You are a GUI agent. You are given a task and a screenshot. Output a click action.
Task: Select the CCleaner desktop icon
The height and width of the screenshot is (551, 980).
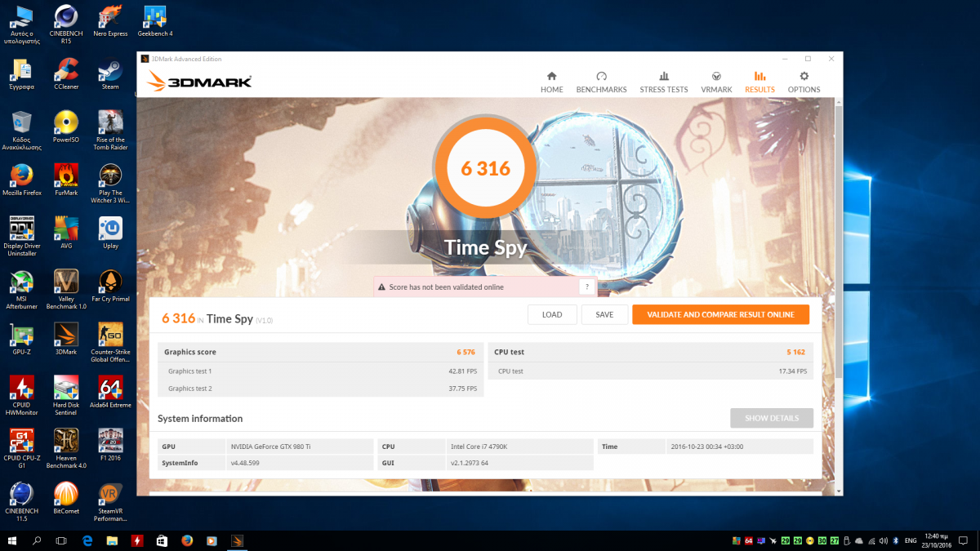[x=66, y=74]
